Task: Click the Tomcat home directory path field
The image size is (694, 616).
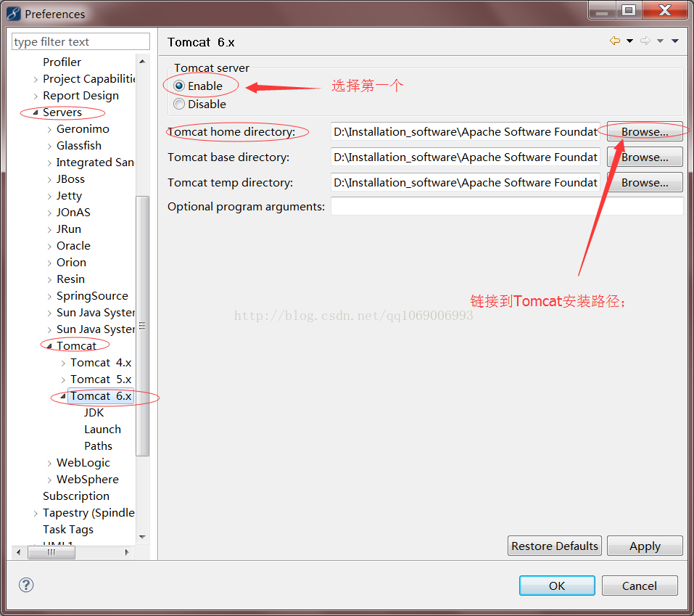Action: click(x=465, y=131)
